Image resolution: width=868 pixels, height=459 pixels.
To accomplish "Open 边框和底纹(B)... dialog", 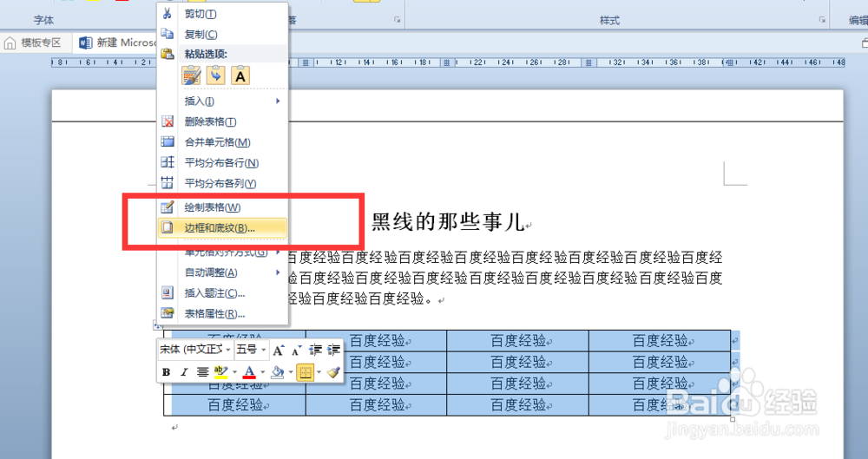I will [222, 227].
